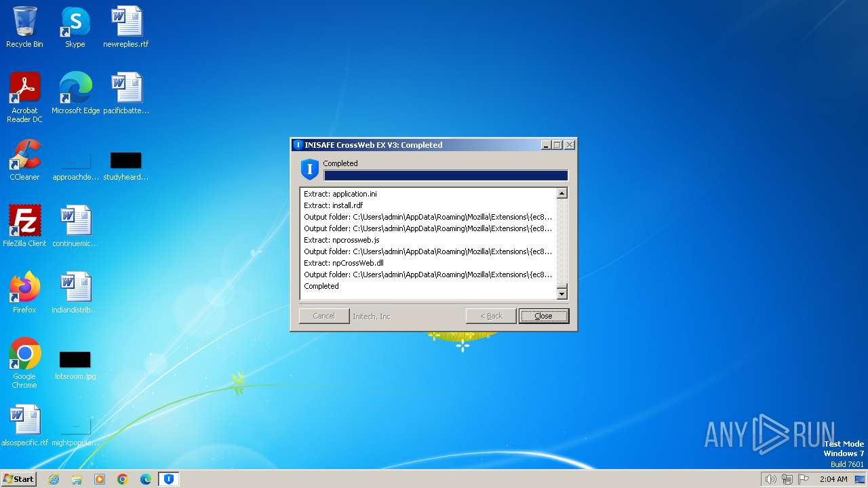Open the Recycle Bin desktop icon
This screenshot has height=488, width=868.
point(24,27)
